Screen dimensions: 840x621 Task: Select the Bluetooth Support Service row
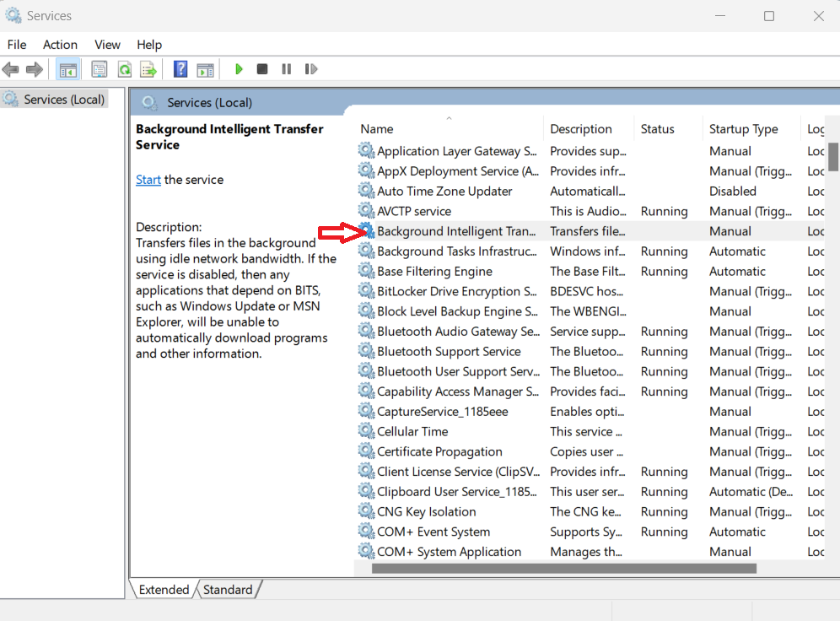coord(449,352)
